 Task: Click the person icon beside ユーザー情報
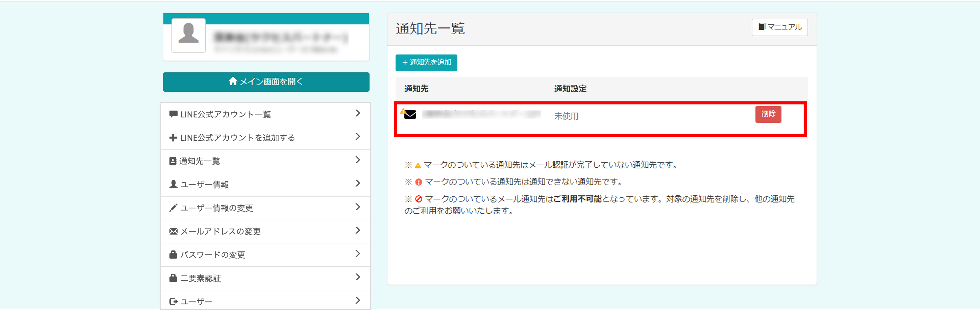tap(173, 184)
